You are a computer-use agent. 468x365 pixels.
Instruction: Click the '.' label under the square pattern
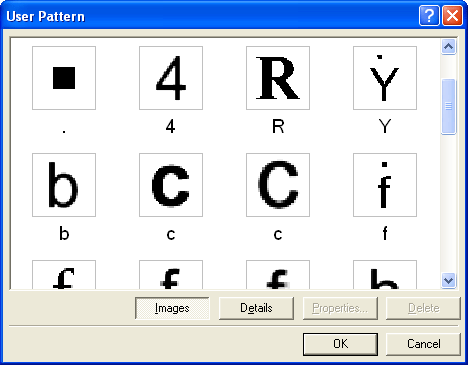point(64,131)
